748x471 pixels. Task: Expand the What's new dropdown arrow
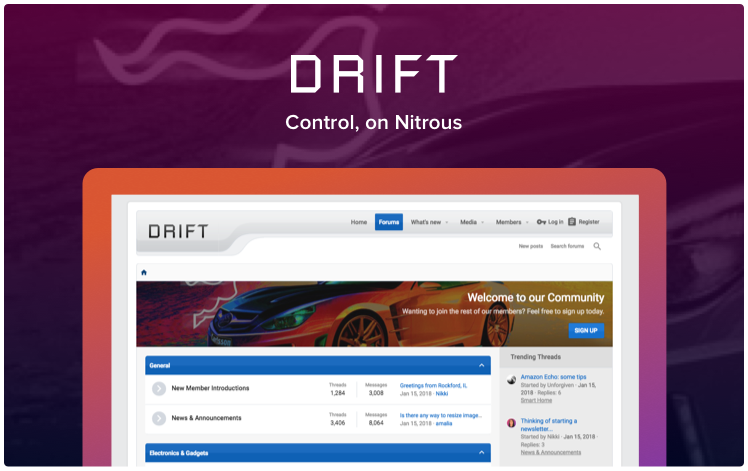tap(447, 222)
